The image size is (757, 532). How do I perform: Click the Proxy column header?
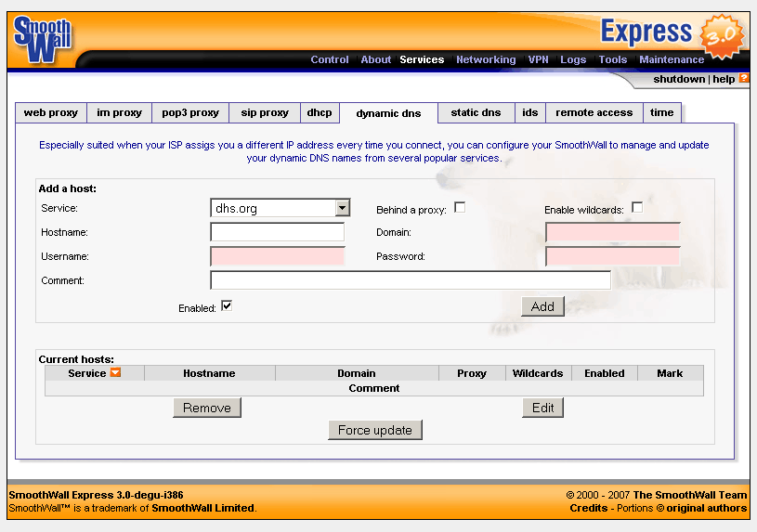472,373
